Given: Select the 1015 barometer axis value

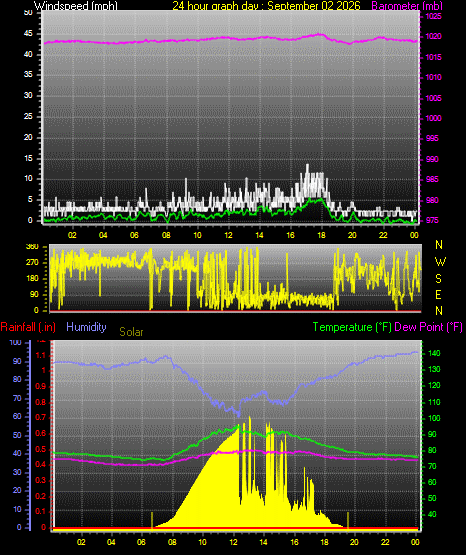Looking at the screenshot, I should coord(433,57).
